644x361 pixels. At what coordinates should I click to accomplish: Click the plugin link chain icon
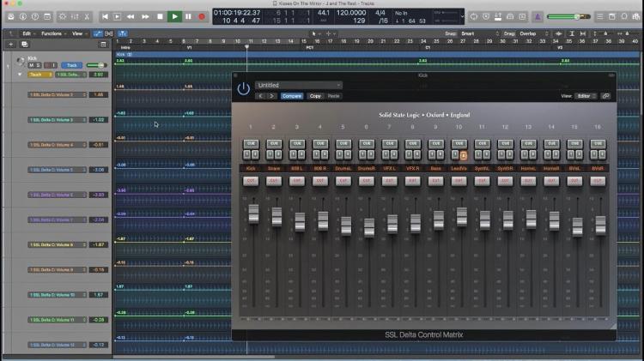pos(605,96)
